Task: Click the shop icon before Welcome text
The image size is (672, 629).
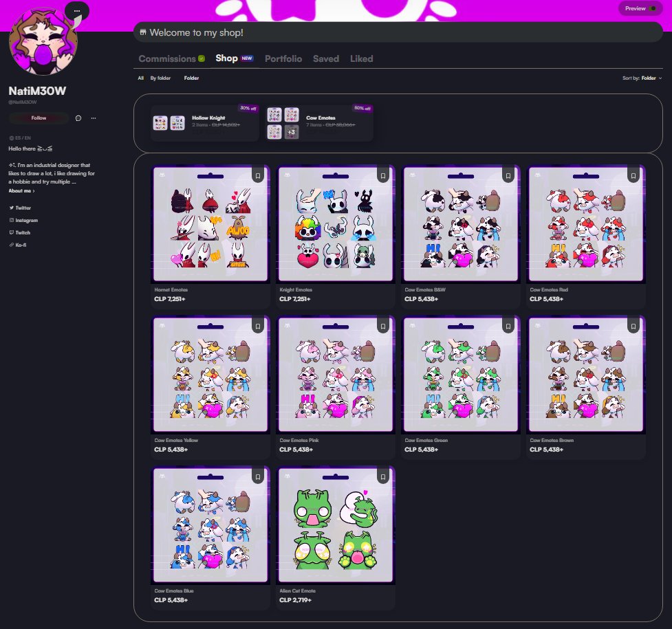Action: [x=143, y=32]
